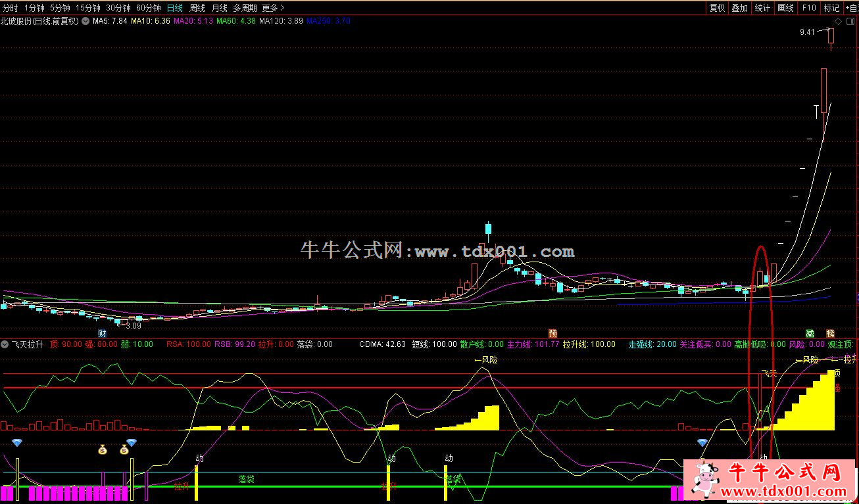Click the 短线: 100.00 value
The width and height of the screenshot is (859, 504).
pyautogui.click(x=434, y=344)
